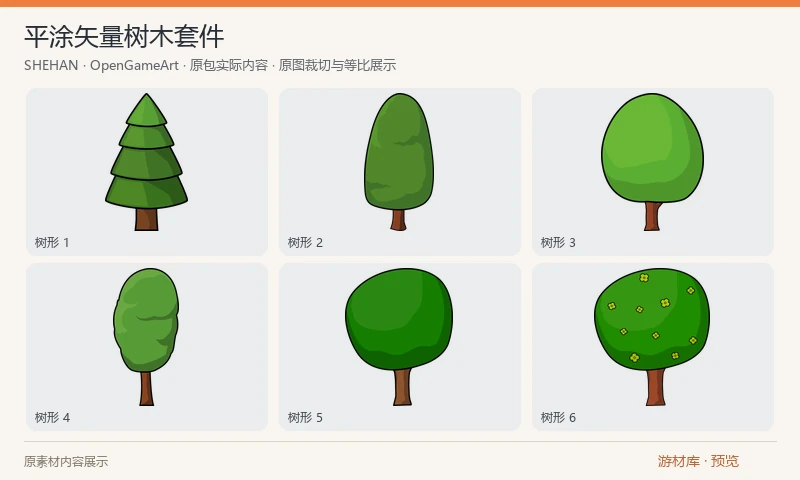Image resolution: width=800 pixels, height=480 pixels.
Task: Select the dark green round tree in 树形 5
Action: pyautogui.click(x=399, y=337)
